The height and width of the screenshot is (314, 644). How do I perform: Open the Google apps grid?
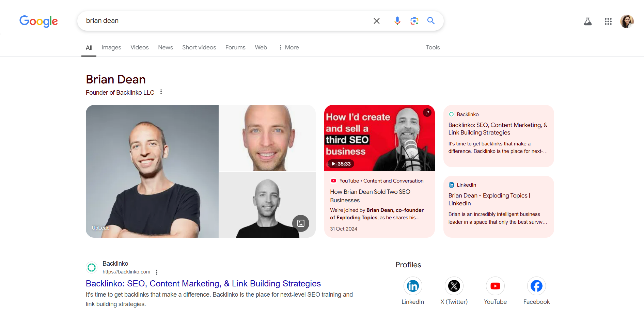tap(608, 21)
